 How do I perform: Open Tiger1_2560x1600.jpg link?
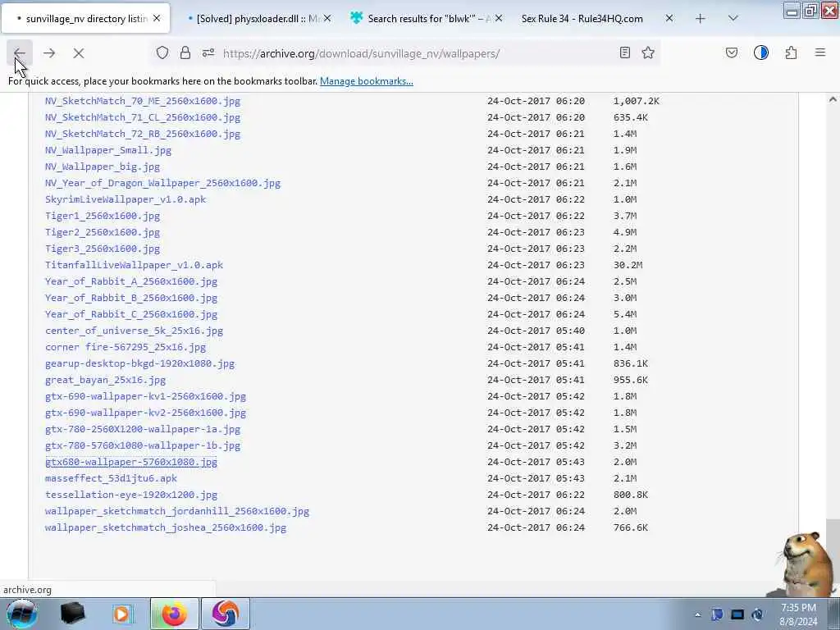(x=103, y=216)
